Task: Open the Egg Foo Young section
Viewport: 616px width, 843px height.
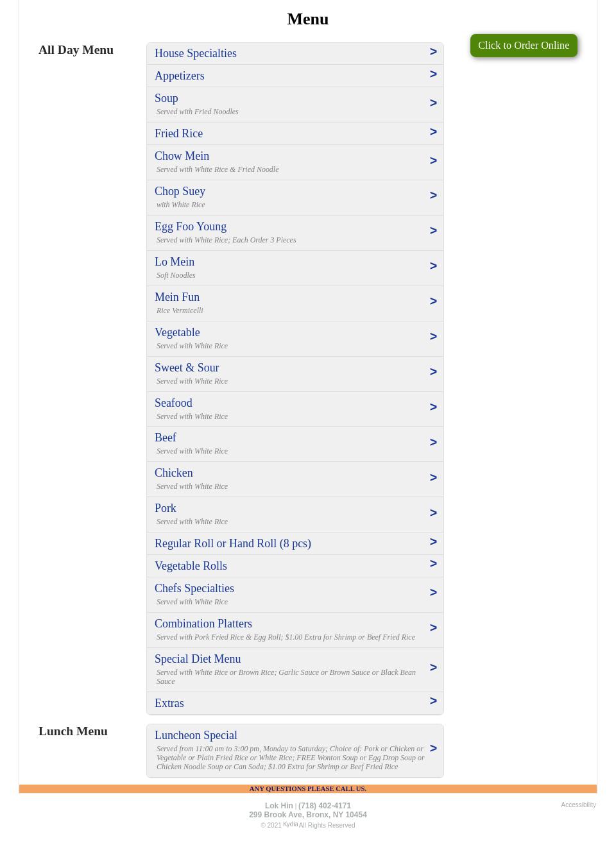Action: coord(295,233)
